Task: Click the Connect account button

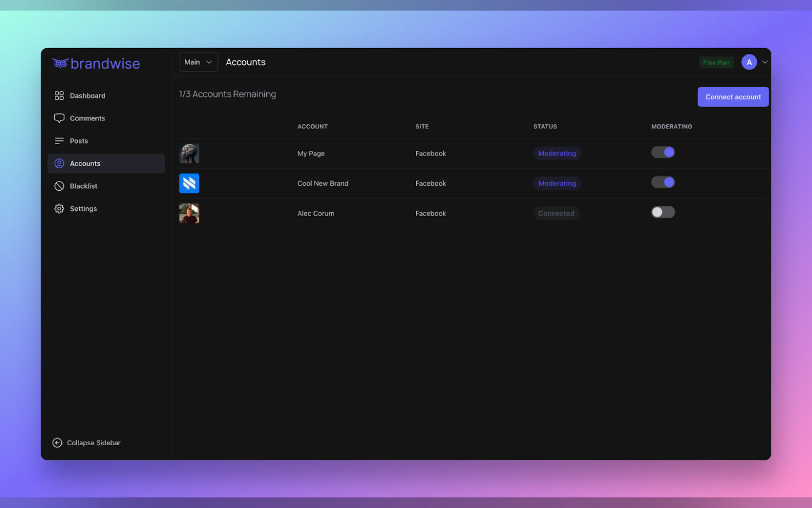Action: [x=733, y=97]
